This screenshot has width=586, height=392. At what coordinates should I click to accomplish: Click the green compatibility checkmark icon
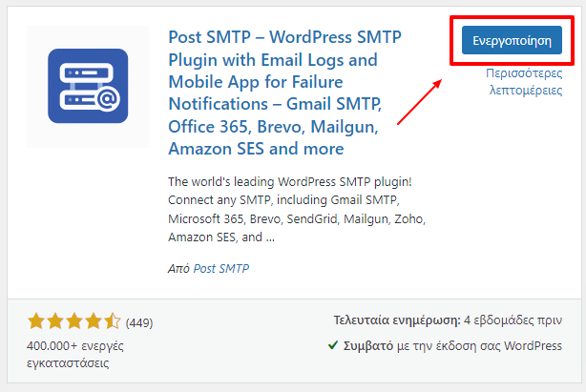pyautogui.click(x=333, y=345)
